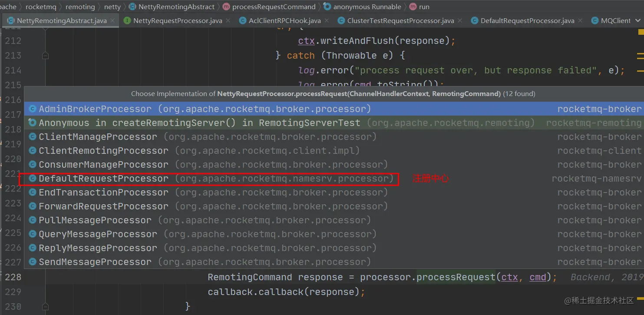Screen dimensions: 644x315
Task: Click Anonymous class icon in popup
Action: pos(32,123)
